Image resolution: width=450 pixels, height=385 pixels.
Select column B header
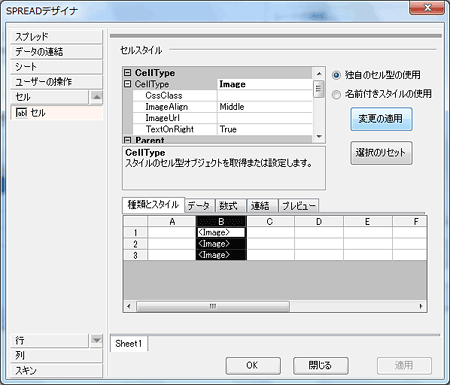(221, 221)
